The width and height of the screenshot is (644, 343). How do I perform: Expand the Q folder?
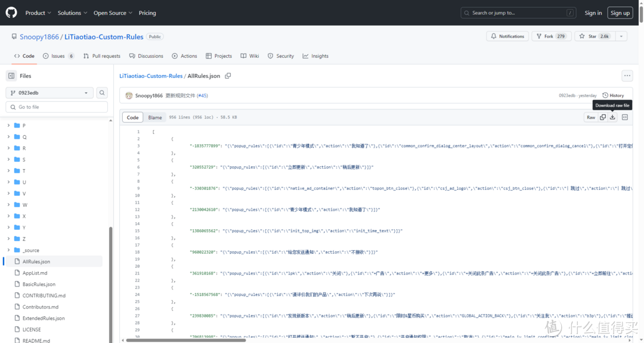click(8, 136)
